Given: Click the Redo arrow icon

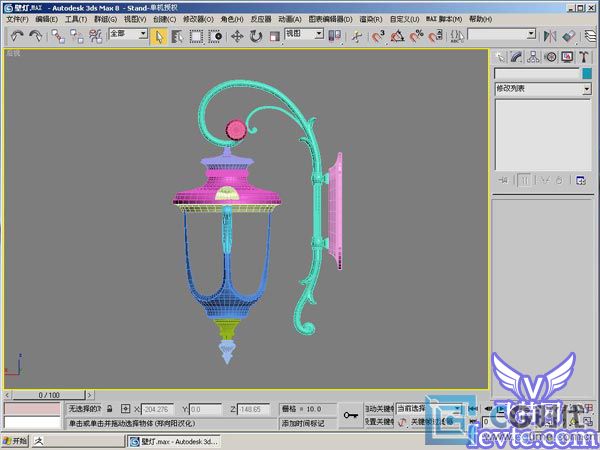Looking at the screenshot, I should pos(36,36).
